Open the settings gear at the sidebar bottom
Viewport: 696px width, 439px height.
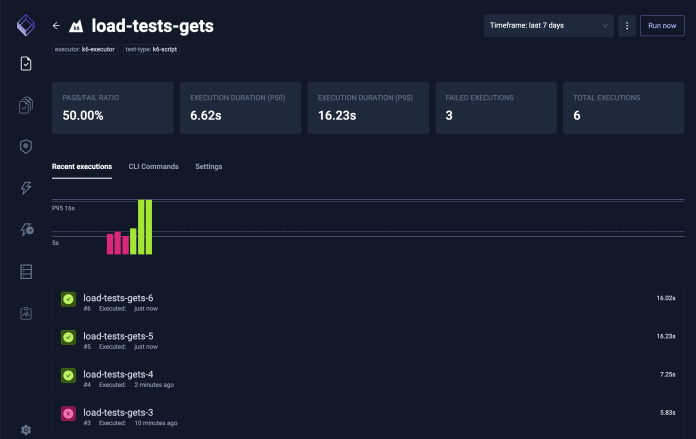point(26,429)
